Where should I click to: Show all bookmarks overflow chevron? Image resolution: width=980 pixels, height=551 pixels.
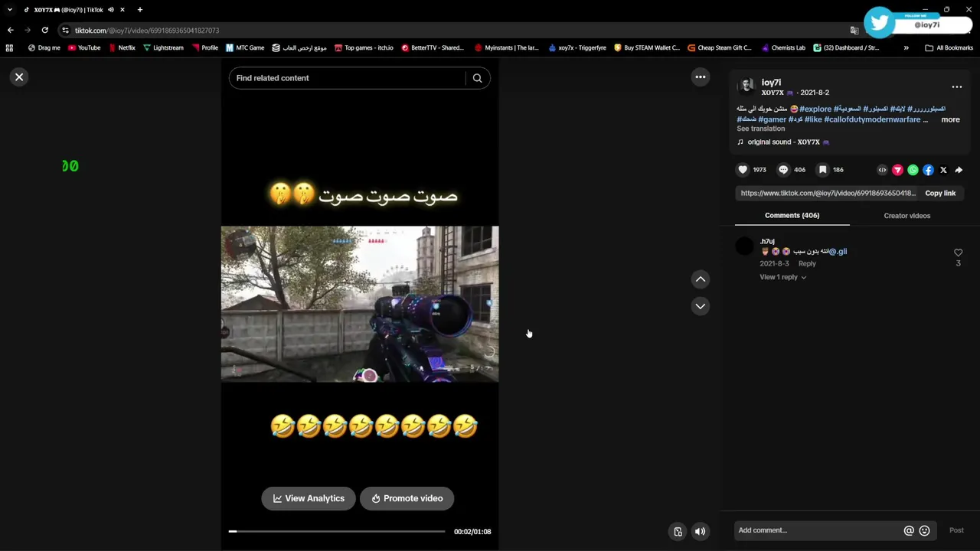[906, 47]
